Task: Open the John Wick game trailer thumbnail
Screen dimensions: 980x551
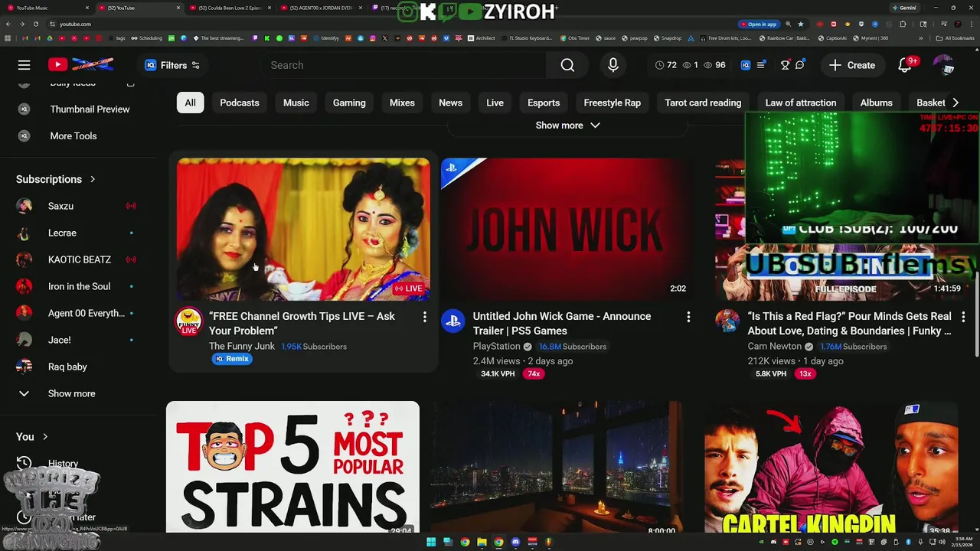Action: [567, 229]
